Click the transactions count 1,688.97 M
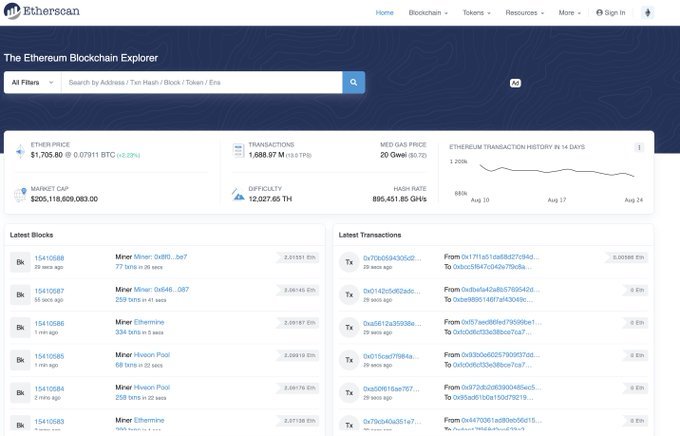The image size is (680, 436). pyautogui.click(x=266, y=155)
